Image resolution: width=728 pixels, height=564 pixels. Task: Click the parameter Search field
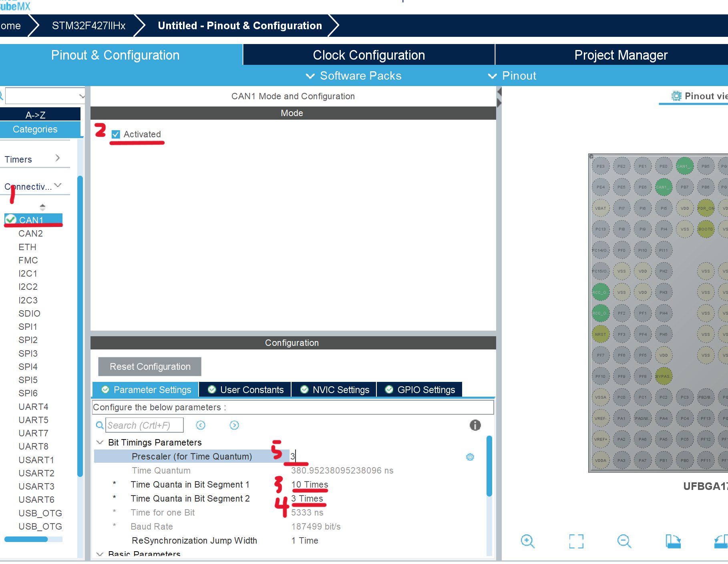click(145, 425)
